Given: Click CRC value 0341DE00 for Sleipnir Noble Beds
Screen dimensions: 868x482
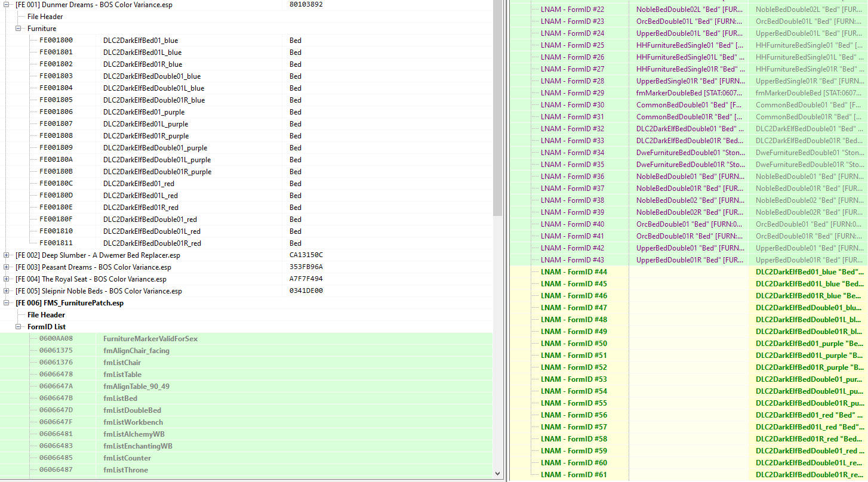Looking at the screenshot, I should pos(306,291).
